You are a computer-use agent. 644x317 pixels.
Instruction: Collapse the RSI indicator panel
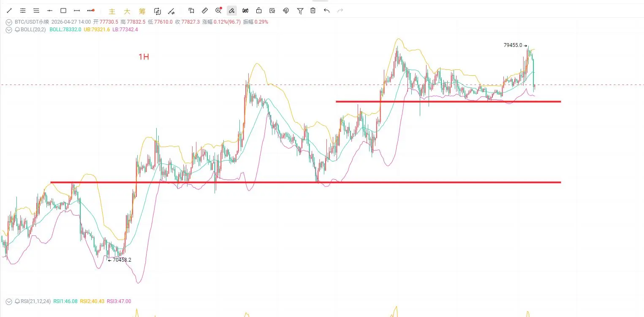tap(9, 301)
